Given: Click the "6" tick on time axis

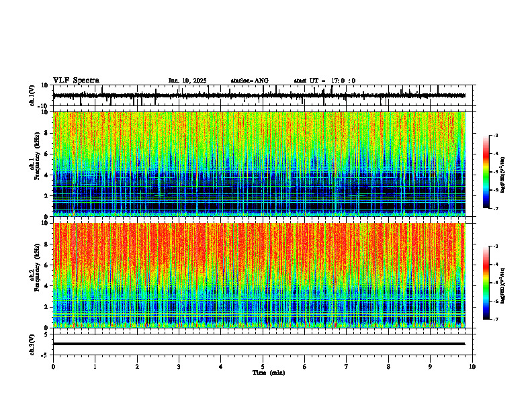Looking at the screenshot, I should (x=305, y=367).
